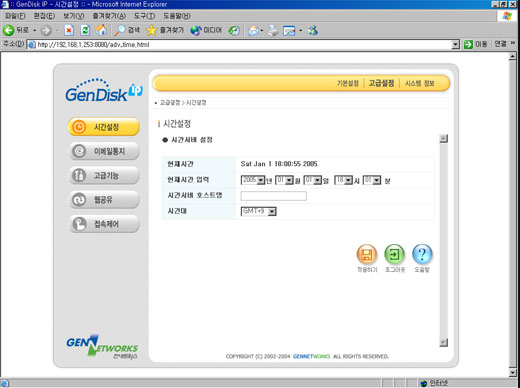Open the 고급기능 sidebar button
520x388 pixels.
[104, 175]
